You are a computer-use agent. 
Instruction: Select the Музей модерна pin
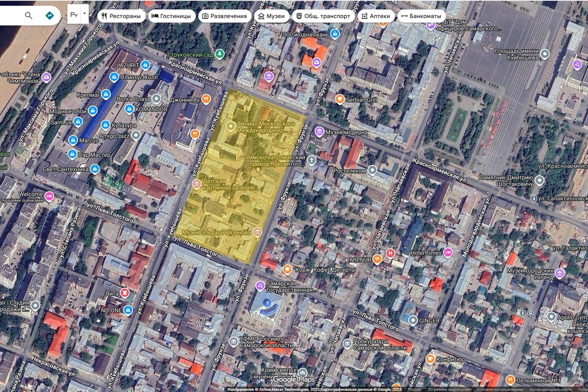click(319, 132)
